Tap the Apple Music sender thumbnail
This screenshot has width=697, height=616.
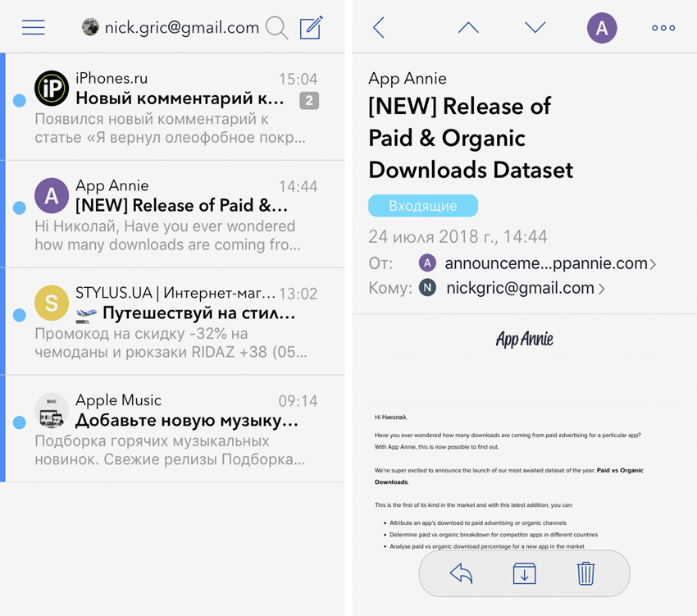coord(52,410)
